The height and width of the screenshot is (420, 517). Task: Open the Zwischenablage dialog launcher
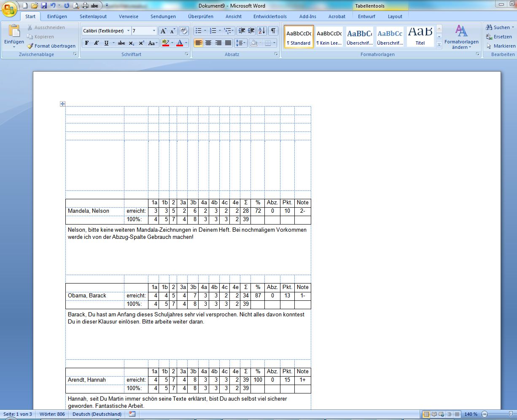(x=75, y=54)
